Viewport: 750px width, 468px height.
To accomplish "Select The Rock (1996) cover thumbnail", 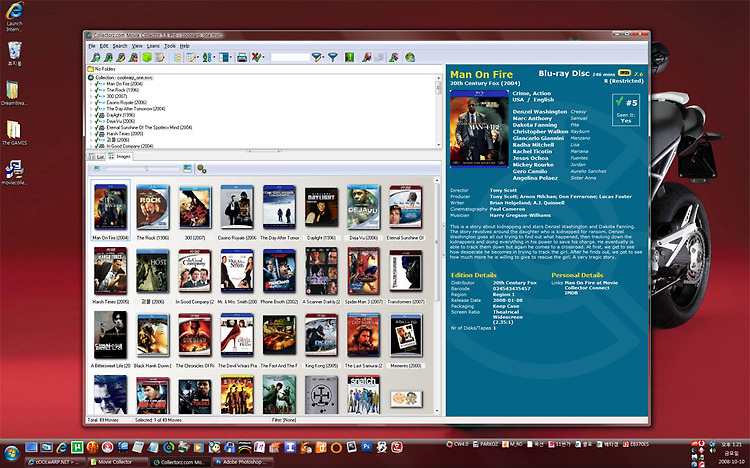I will coord(153,207).
